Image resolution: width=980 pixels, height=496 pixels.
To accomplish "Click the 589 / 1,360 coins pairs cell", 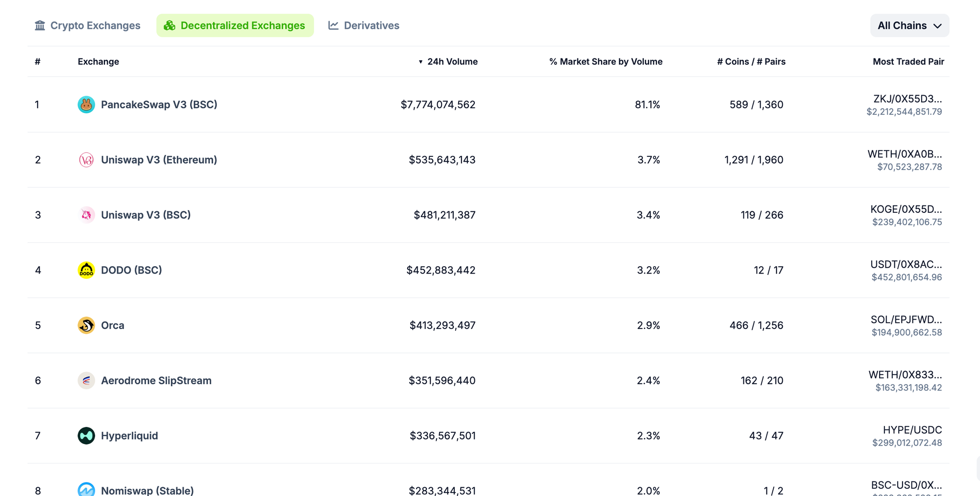I will tap(756, 104).
